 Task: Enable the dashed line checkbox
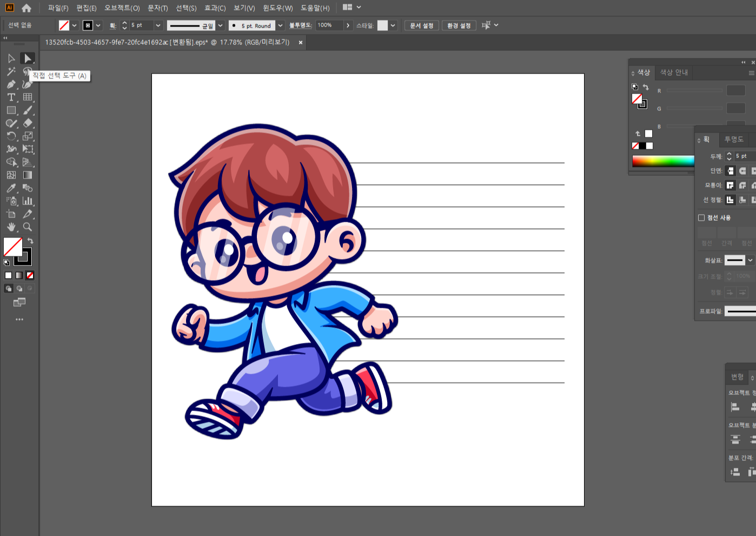click(x=701, y=217)
